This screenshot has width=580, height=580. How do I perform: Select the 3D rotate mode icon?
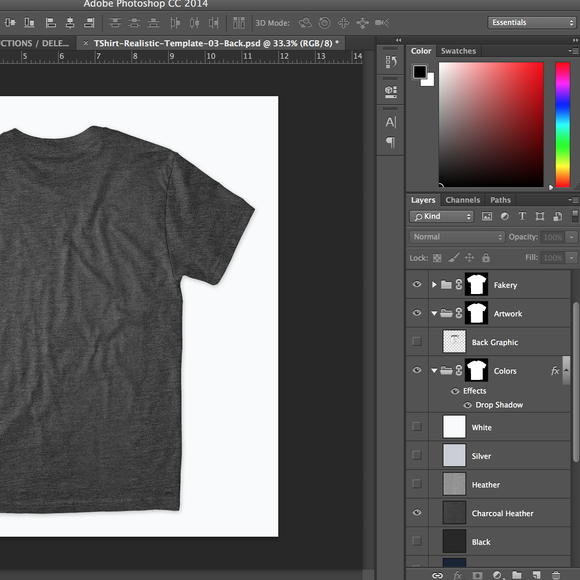(x=305, y=23)
